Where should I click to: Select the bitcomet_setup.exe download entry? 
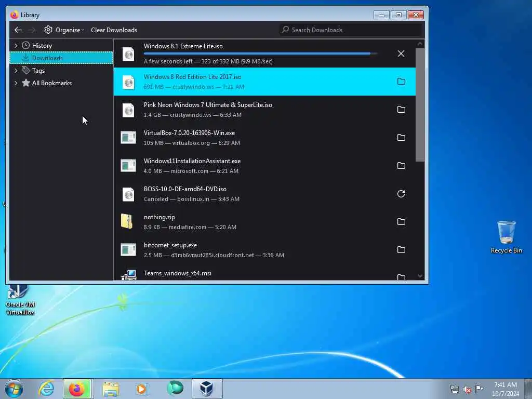pos(264,250)
